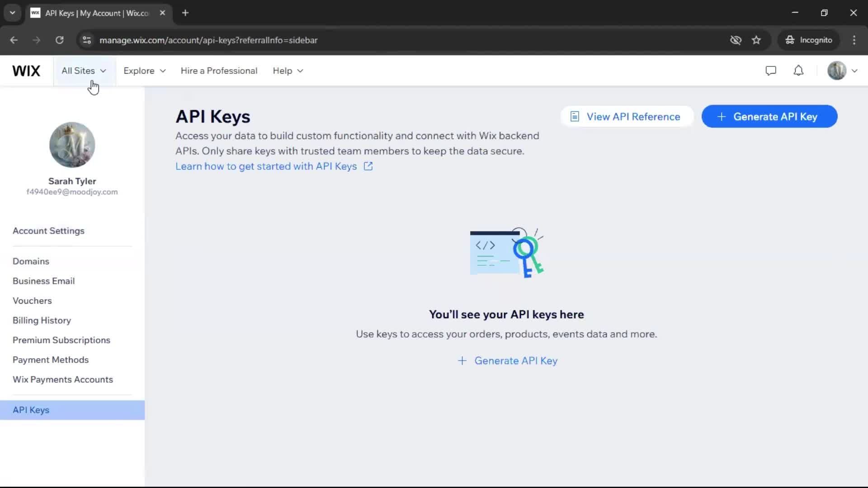The image size is (868, 488).
Task: Select Vouchers in sidebar
Action: coord(32,301)
